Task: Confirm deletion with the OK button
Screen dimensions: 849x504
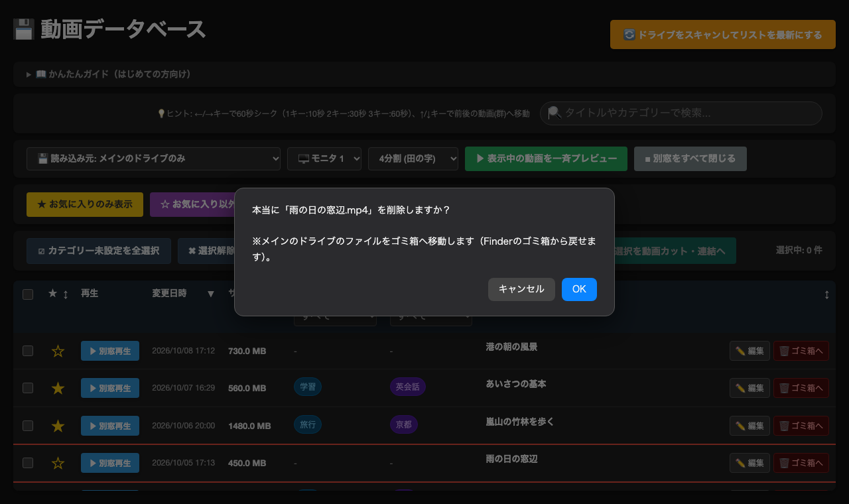Action: [x=579, y=289]
